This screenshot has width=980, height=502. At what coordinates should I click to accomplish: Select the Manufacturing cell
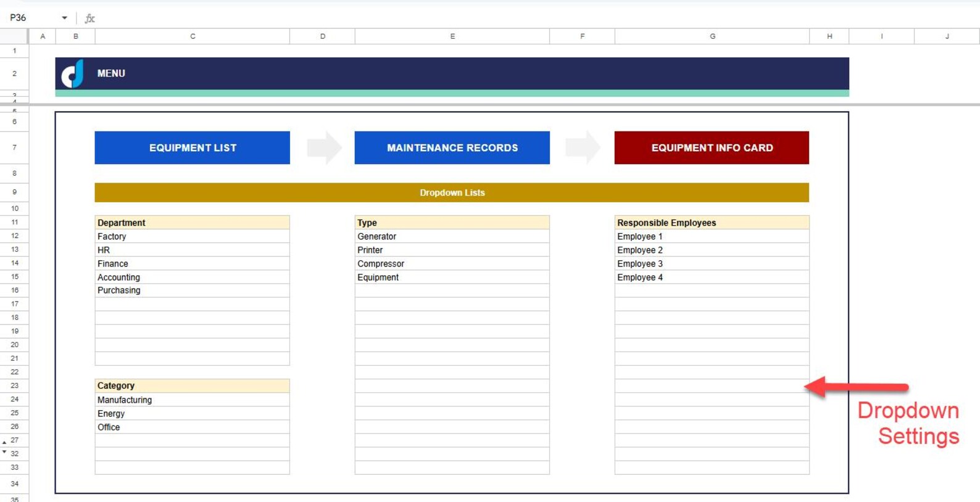pos(193,400)
